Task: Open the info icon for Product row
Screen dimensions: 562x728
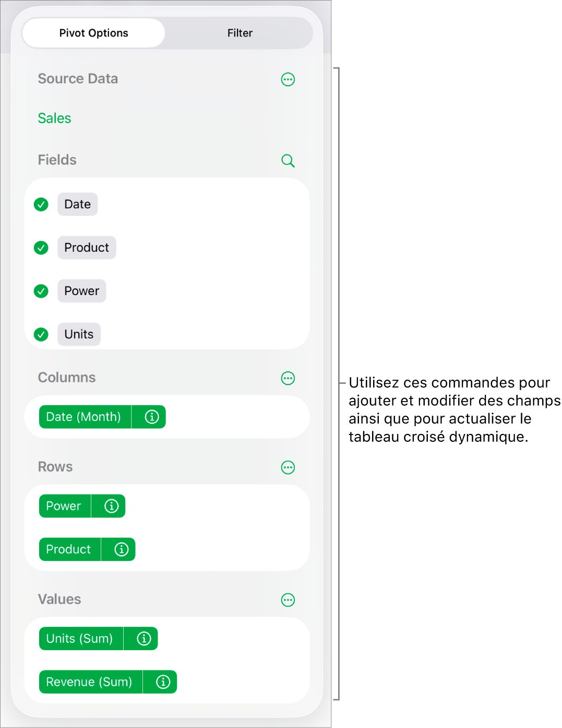Action: tap(122, 549)
